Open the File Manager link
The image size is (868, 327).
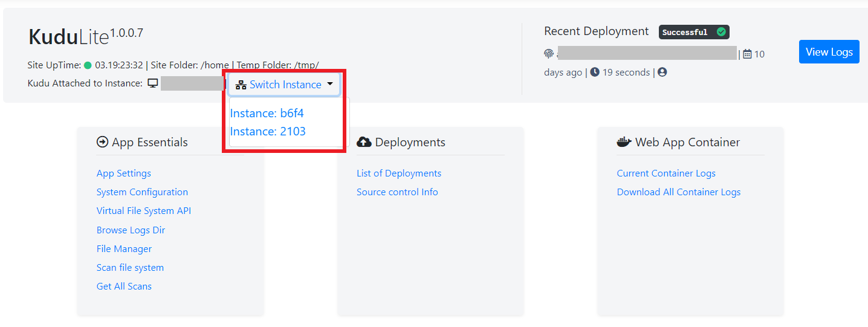[124, 249]
